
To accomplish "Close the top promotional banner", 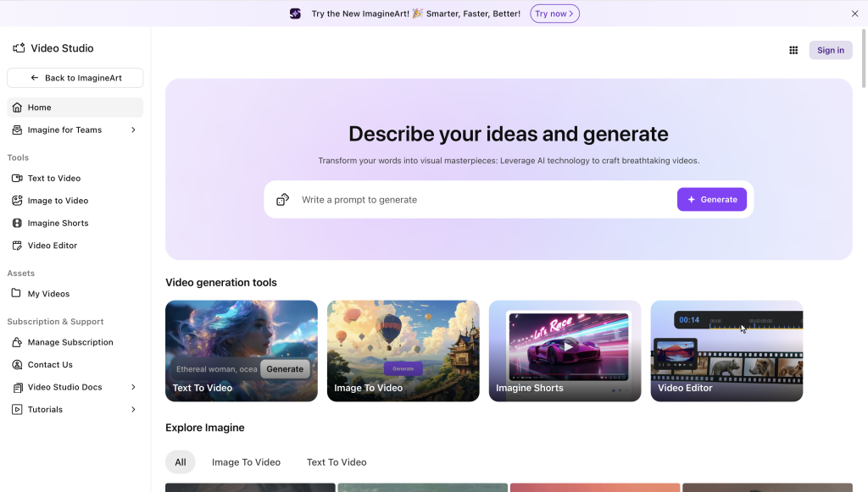I will coord(854,14).
